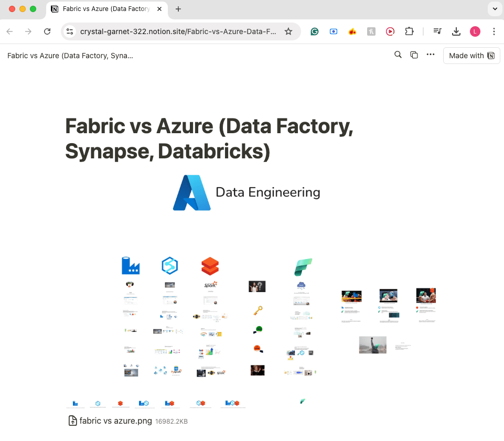Bookmark this page with the star icon
504x441 pixels.
tap(288, 31)
